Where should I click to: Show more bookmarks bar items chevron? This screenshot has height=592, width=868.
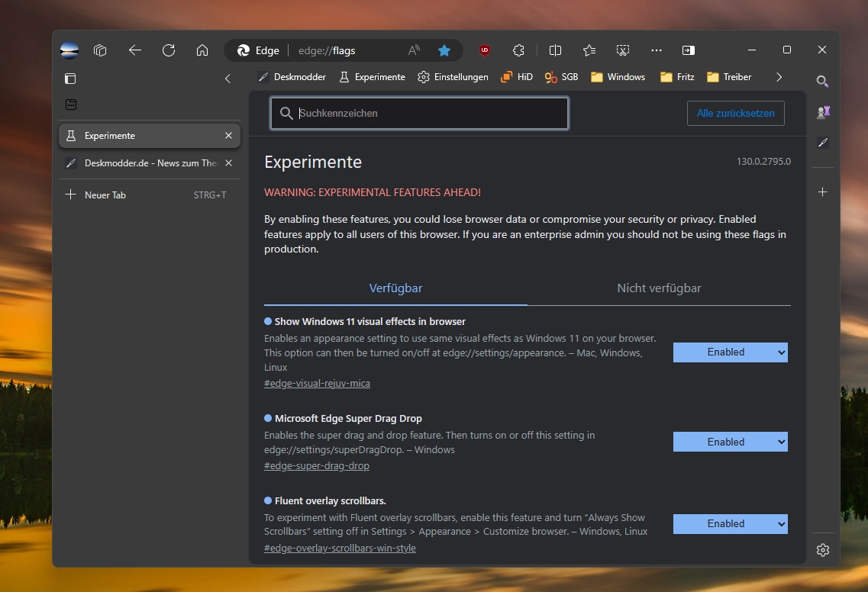(779, 77)
